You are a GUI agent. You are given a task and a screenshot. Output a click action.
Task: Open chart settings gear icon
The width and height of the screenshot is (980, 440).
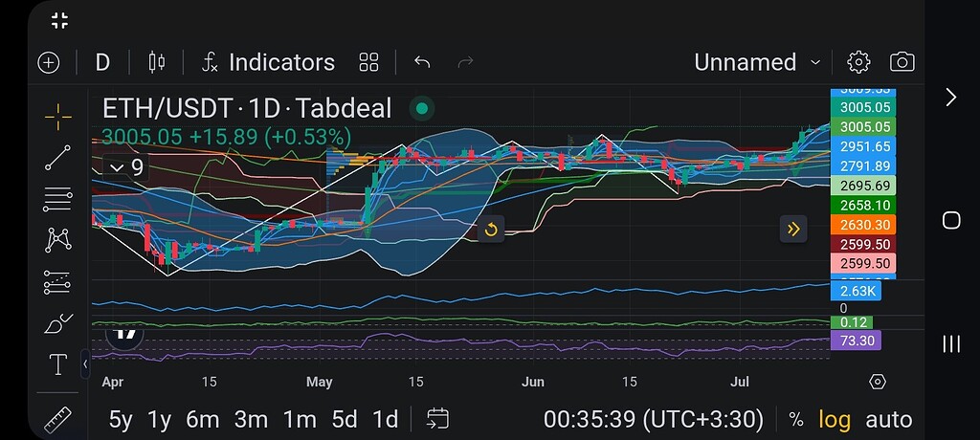858,62
